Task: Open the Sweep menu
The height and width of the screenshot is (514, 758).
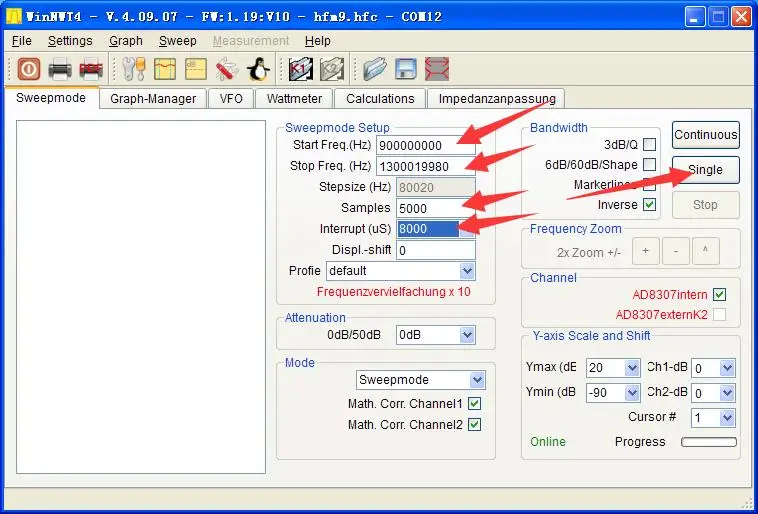Action: click(177, 41)
